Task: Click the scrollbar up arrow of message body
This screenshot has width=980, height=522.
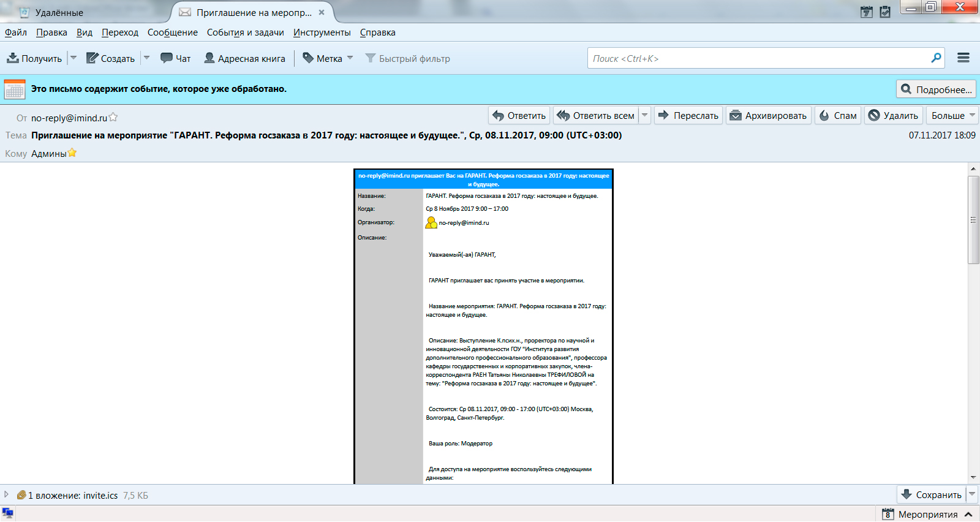Action: click(973, 168)
